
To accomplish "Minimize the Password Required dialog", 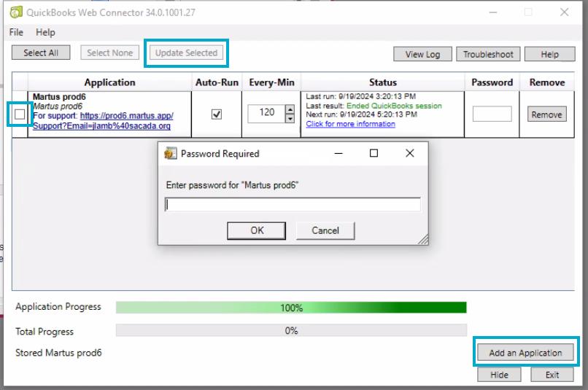I will pos(339,153).
